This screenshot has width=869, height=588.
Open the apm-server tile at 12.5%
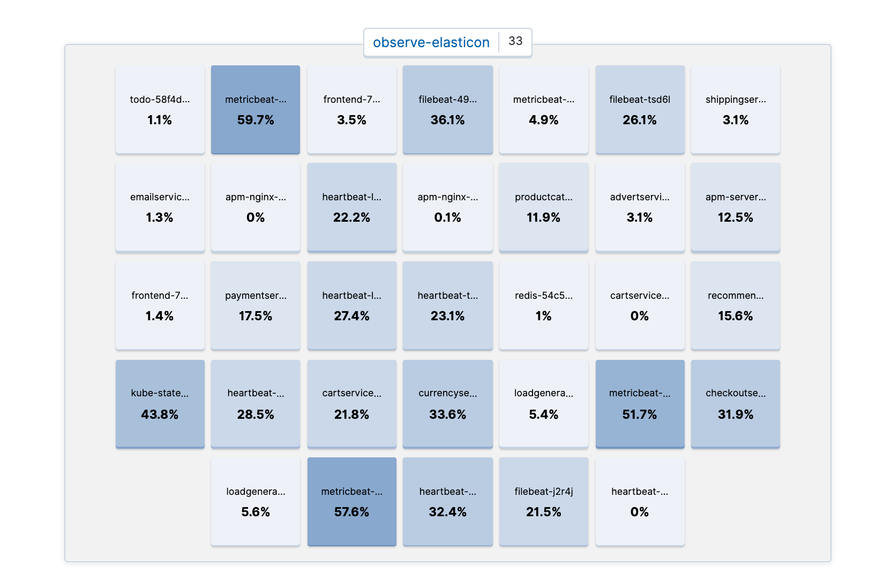pos(736,207)
